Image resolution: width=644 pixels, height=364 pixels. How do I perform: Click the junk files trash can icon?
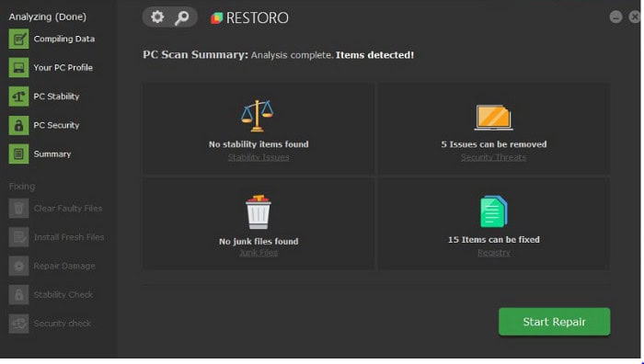[259, 211]
